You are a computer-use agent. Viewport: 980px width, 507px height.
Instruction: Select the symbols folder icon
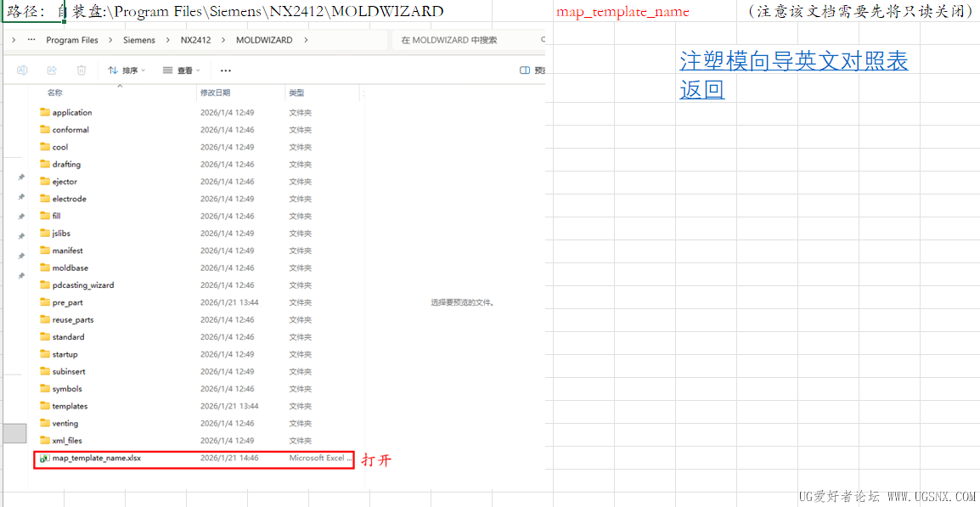[x=44, y=389]
